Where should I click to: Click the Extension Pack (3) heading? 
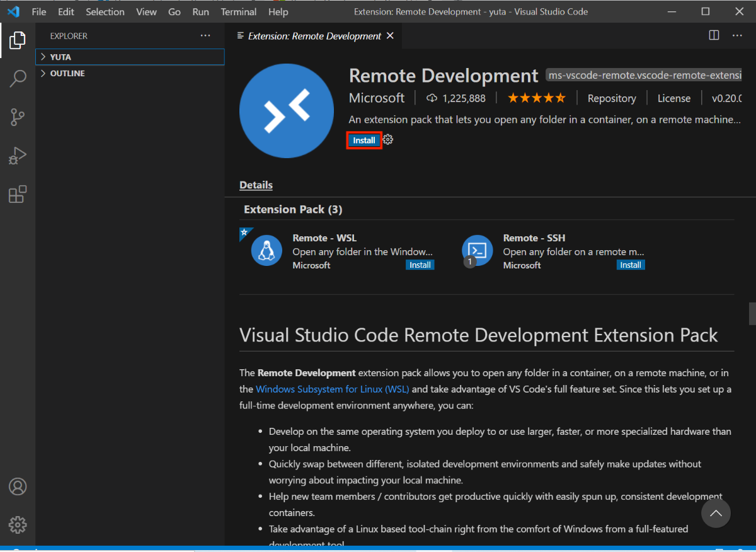pyautogui.click(x=293, y=209)
